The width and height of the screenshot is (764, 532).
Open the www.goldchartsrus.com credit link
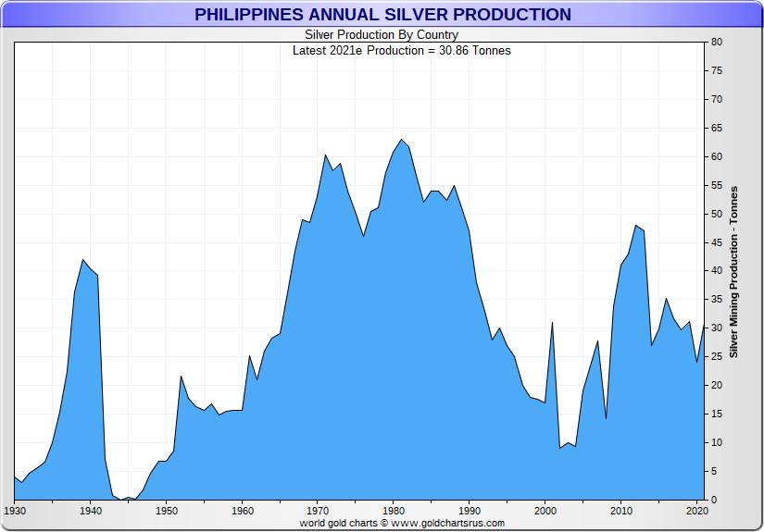click(x=447, y=523)
